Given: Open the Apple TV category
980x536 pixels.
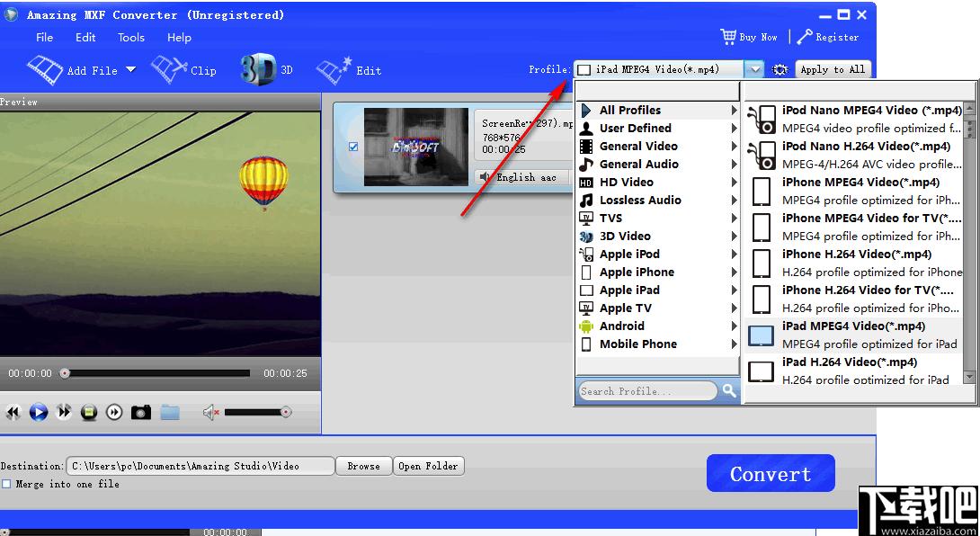Looking at the screenshot, I should pyautogui.click(x=657, y=308).
